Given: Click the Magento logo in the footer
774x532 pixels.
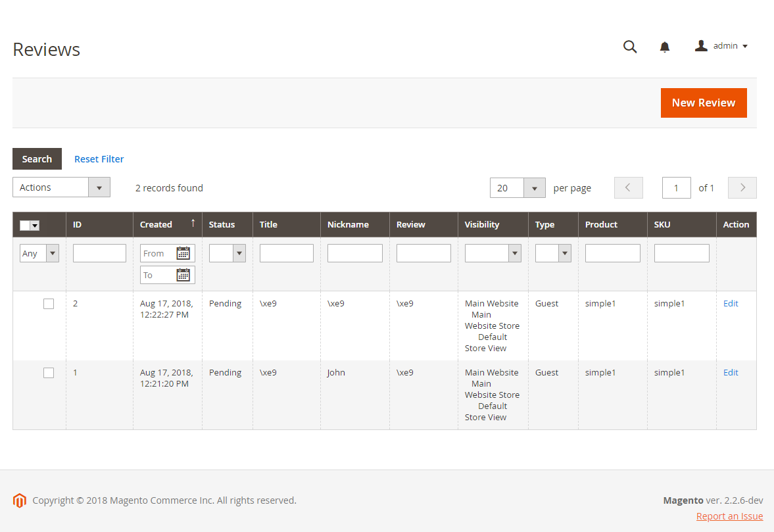Looking at the screenshot, I should pyautogui.click(x=19, y=500).
